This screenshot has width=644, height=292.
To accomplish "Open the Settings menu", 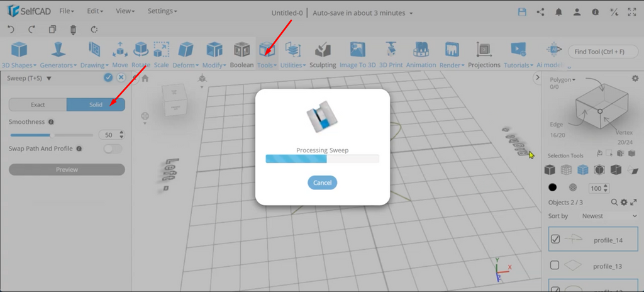I will [162, 11].
